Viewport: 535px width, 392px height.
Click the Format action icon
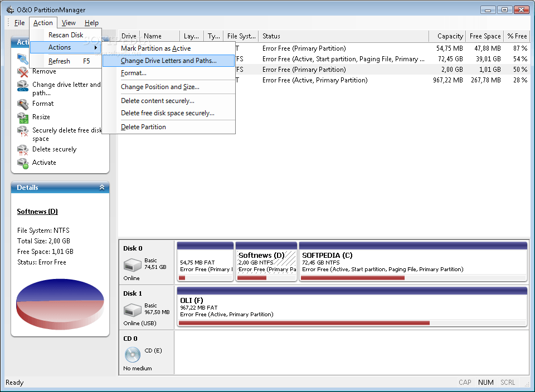(23, 104)
